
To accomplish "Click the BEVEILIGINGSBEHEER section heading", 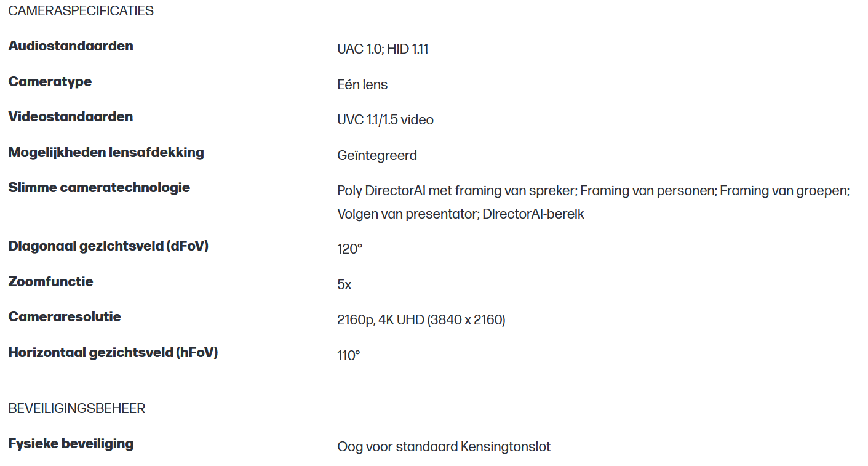I will coord(77,409).
